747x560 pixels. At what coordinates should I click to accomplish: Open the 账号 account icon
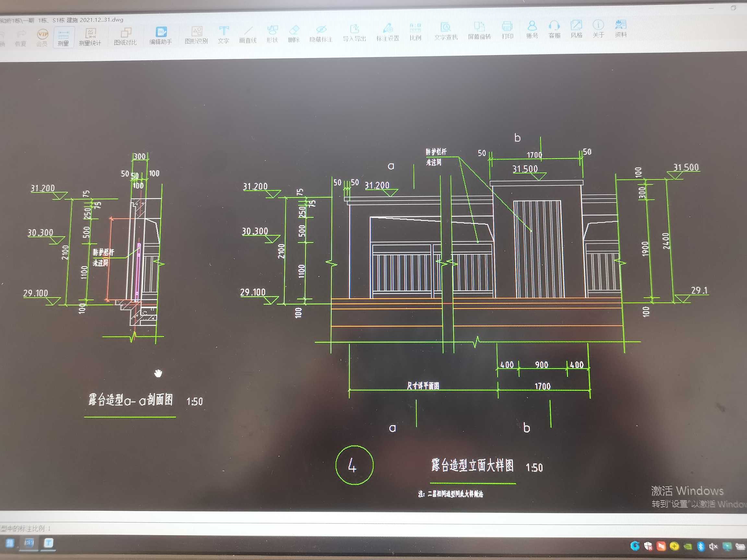(532, 29)
